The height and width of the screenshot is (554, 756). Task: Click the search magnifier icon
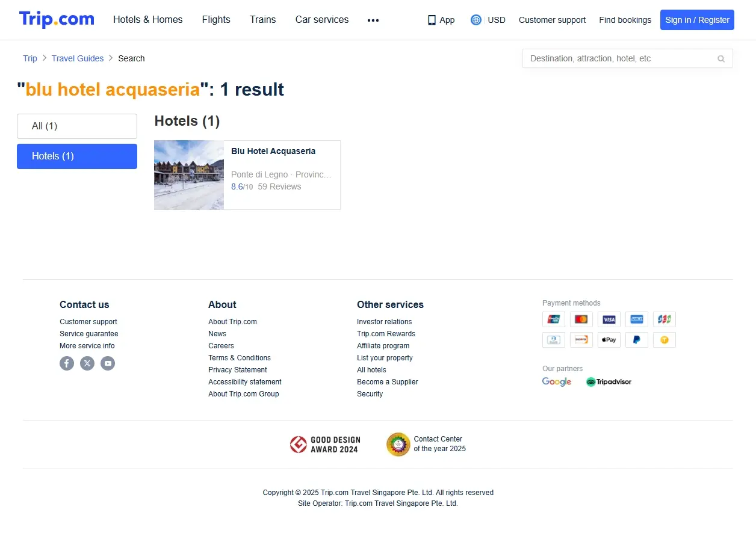[721, 58]
